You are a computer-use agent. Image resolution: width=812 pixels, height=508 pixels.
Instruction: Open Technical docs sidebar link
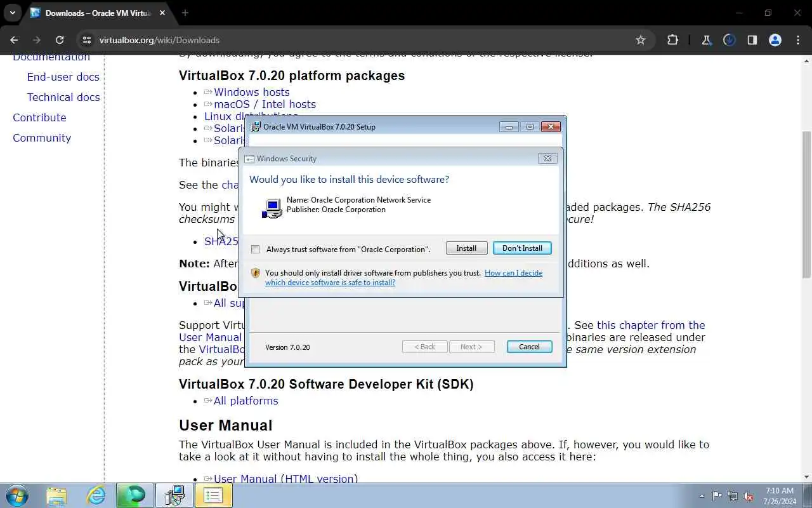coord(63,97)
